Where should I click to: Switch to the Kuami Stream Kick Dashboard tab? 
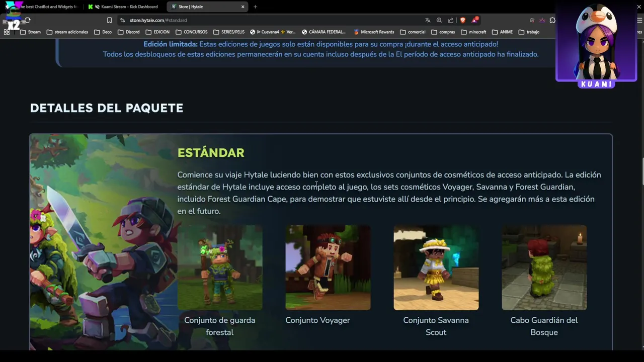124,7
